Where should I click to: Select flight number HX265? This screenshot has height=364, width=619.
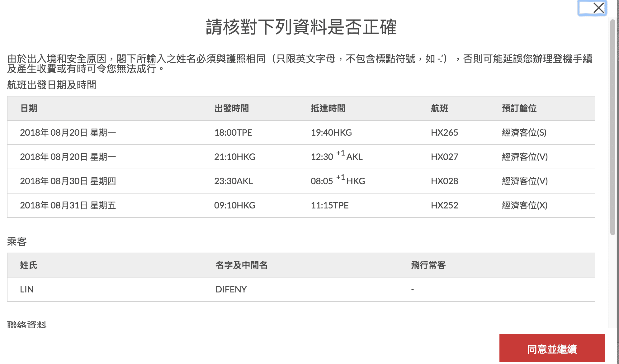[x=444, y=133]
